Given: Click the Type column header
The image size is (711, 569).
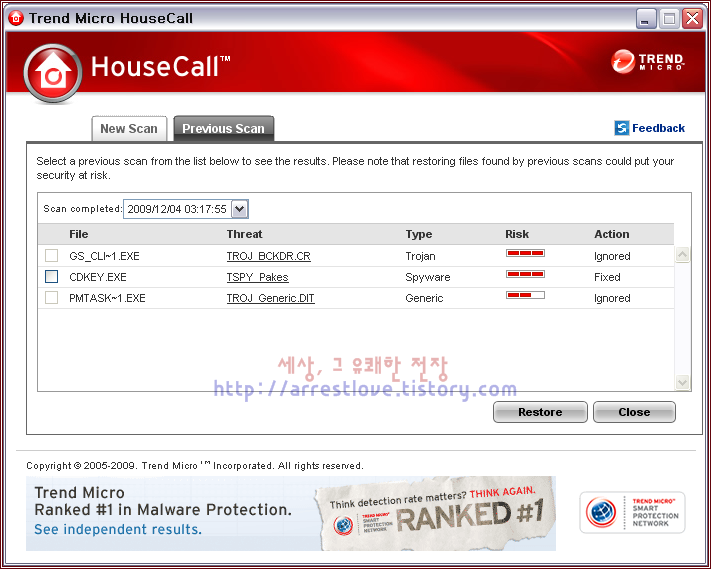Looking at the screenshot, I should [419, 234].
